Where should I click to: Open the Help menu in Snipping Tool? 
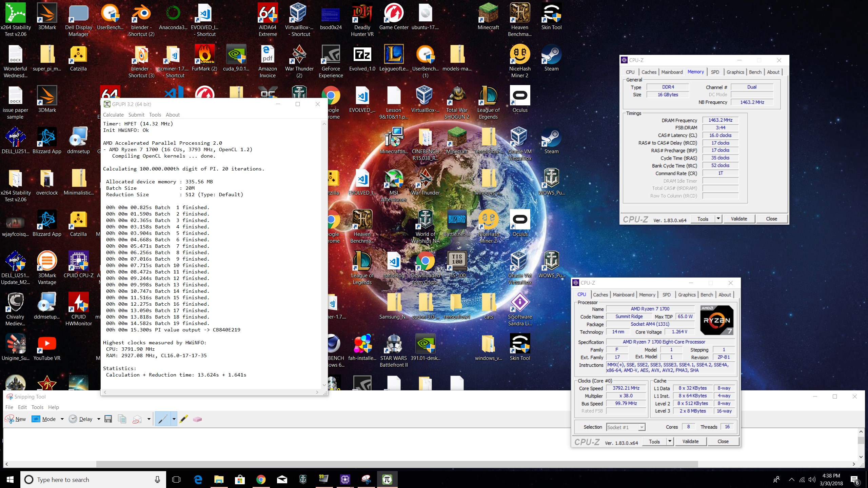coord(53,407)
